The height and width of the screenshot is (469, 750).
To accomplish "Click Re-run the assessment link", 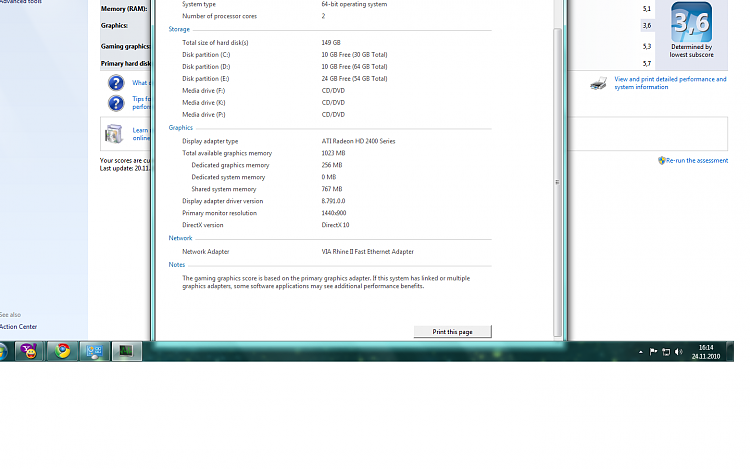I will tap(697, 161).
